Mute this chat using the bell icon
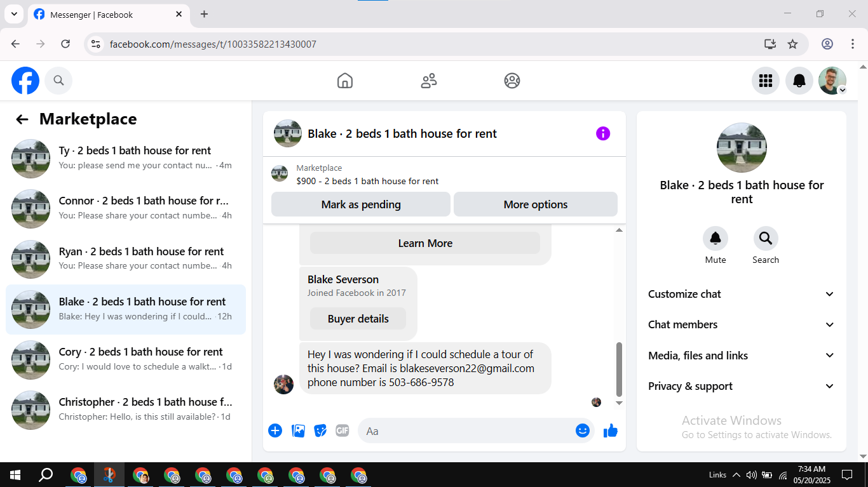This screenshot has height=487, width=868. (715, 238)
